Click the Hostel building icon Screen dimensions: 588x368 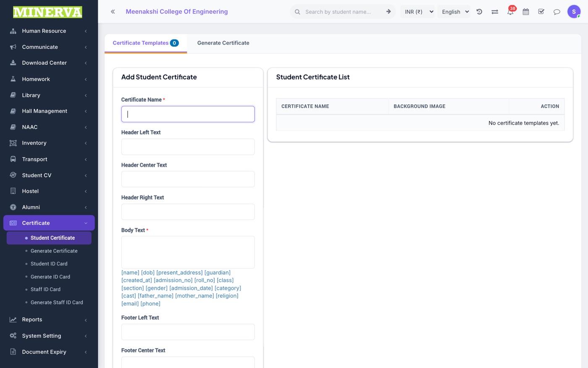point(13,191)
